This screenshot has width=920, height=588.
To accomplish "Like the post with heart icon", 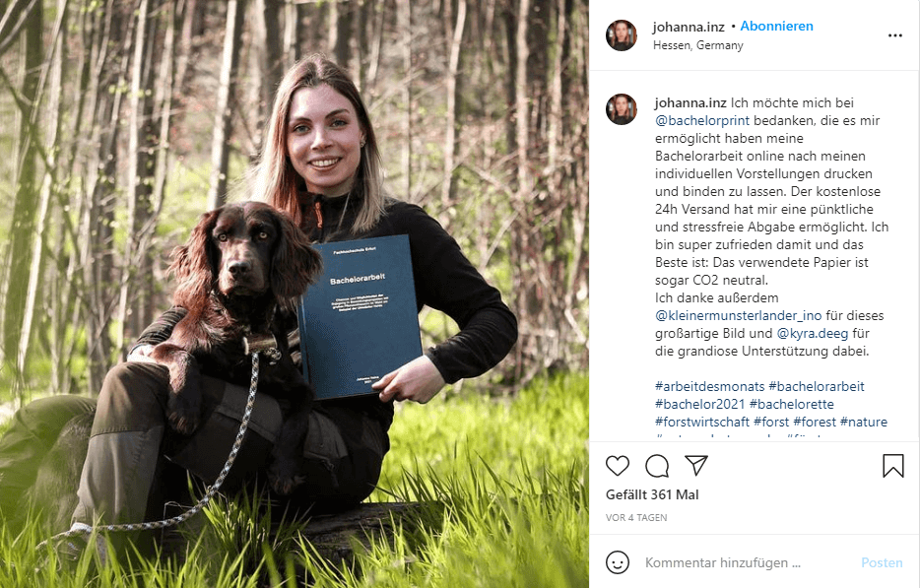I will 618,466.
